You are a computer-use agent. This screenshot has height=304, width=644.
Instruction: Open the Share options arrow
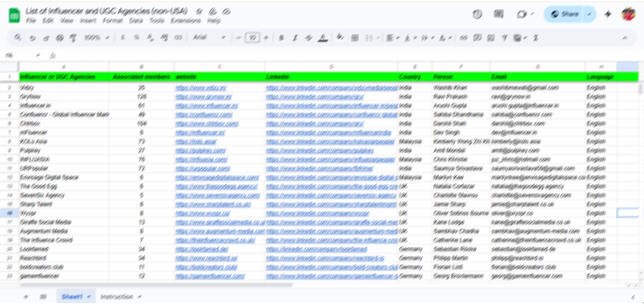click(x=590, y=14)
